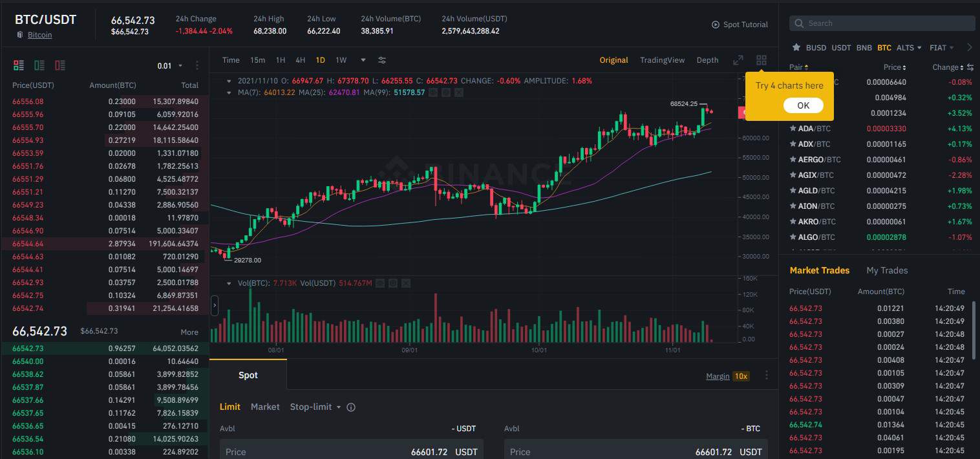Open the Spot Tutorial link
The width and height of the screenshot is (980, 459).
pyautogui.click(x=745, y=25)
